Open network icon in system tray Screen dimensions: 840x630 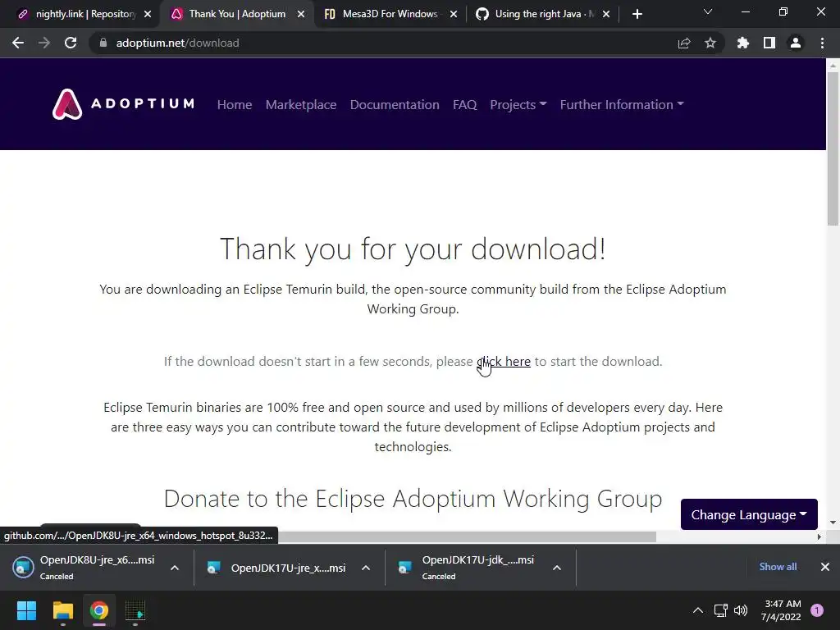[720, 610]
